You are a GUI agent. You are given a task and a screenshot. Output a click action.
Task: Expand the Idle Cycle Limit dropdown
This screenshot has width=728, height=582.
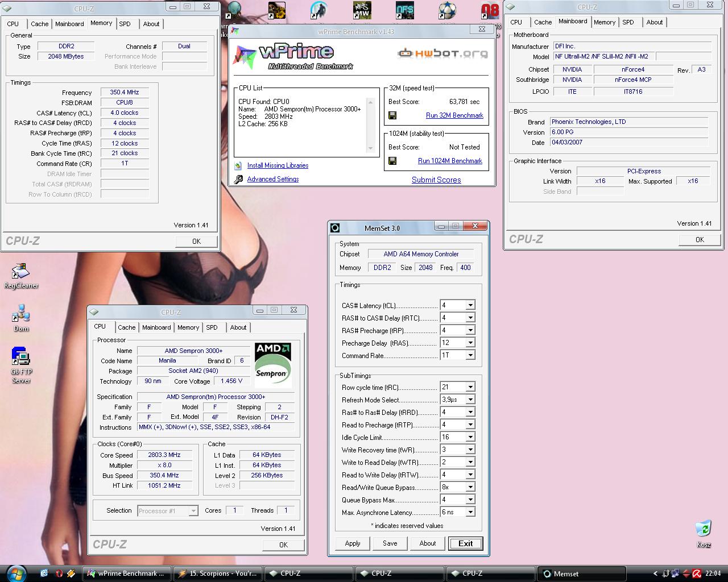pos(470,437)
